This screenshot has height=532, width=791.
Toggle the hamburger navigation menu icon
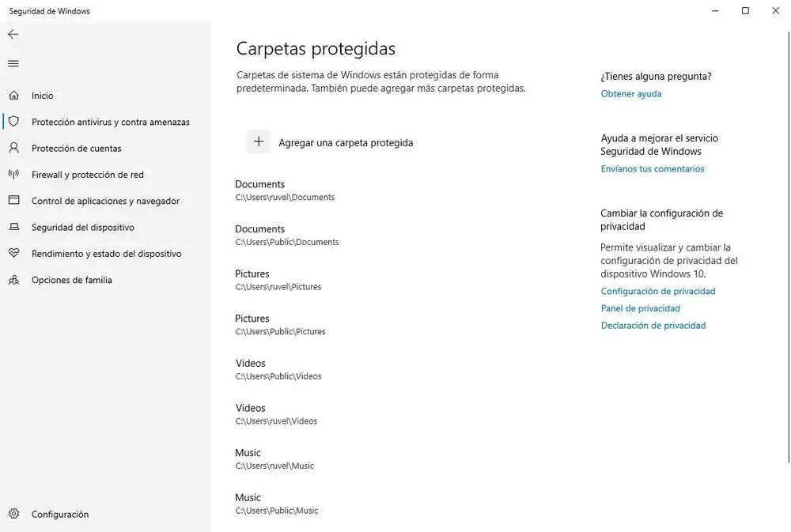tap(13, 63)
